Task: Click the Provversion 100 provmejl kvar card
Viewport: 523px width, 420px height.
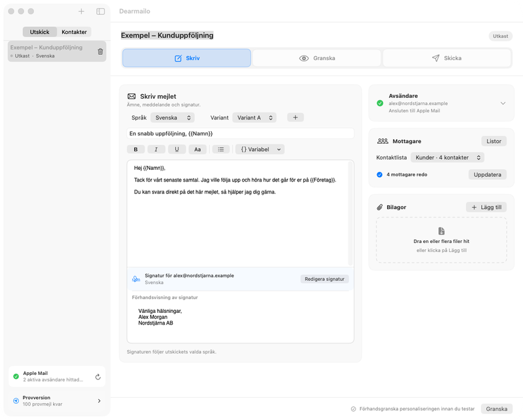Action: coord(57,400)
